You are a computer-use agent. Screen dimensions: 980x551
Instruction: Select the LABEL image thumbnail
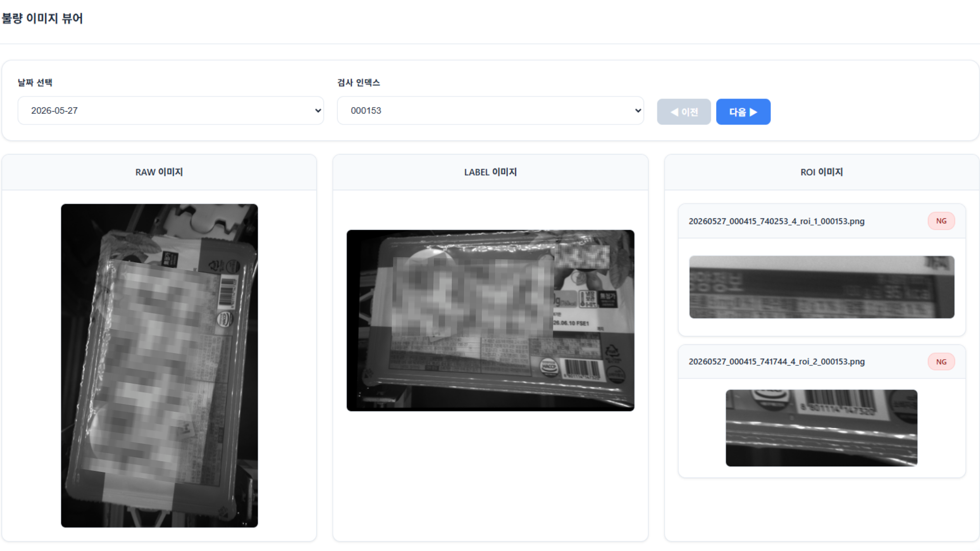(491, 320)
